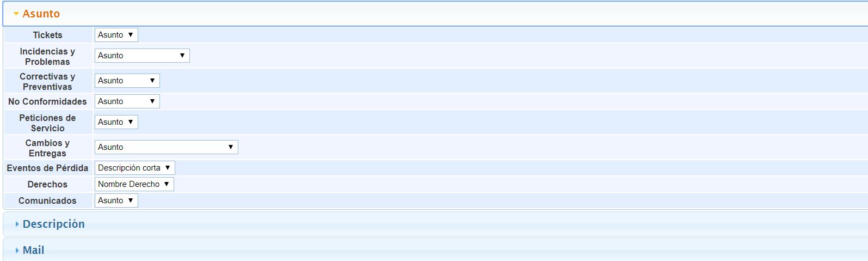Open the Peticiones de Servicio dropdown
Image resolution: width=868 pixels, height=261 pixels.
click(x=116, y=122)
